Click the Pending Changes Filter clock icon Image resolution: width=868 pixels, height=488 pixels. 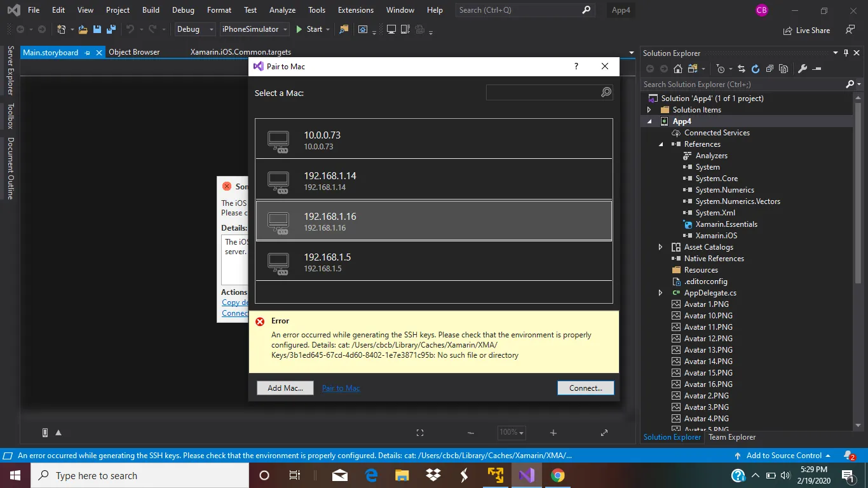point(721,69)
